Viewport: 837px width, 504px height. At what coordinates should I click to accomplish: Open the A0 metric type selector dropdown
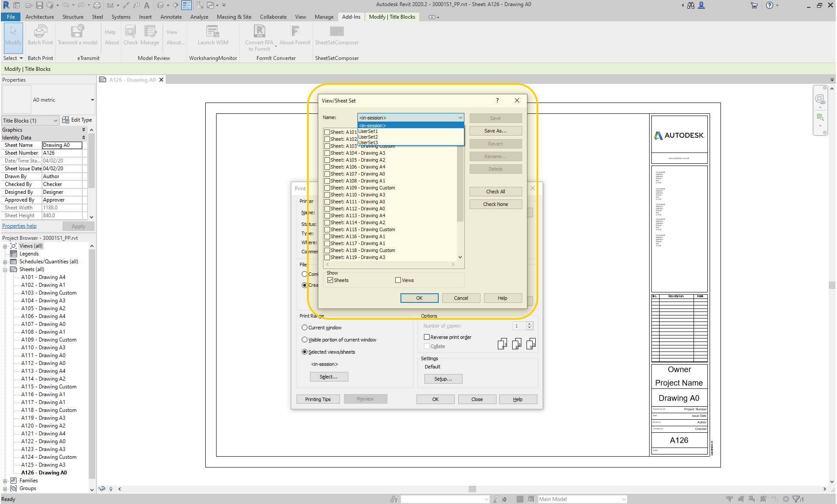tap(92, 100)
